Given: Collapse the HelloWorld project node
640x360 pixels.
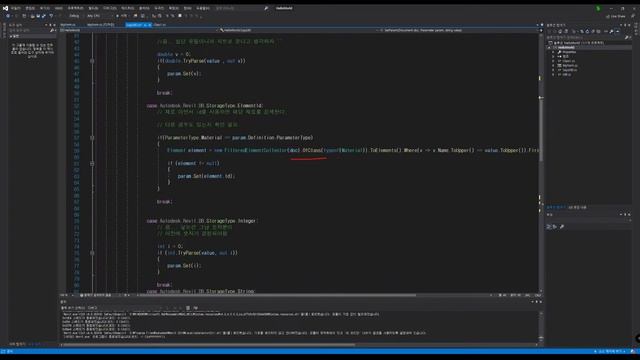Looking at the screenshot, I should point(550,47).
